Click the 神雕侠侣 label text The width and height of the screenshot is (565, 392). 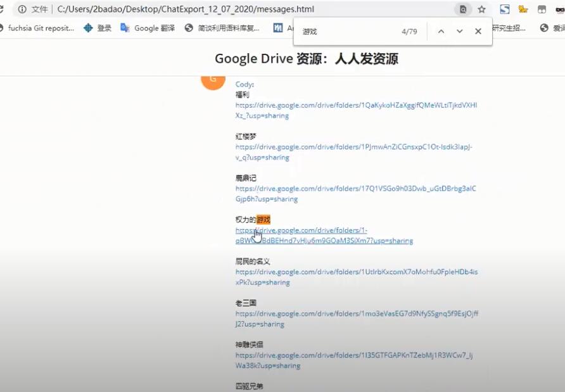pyautogui.click(x=250, y=345)
